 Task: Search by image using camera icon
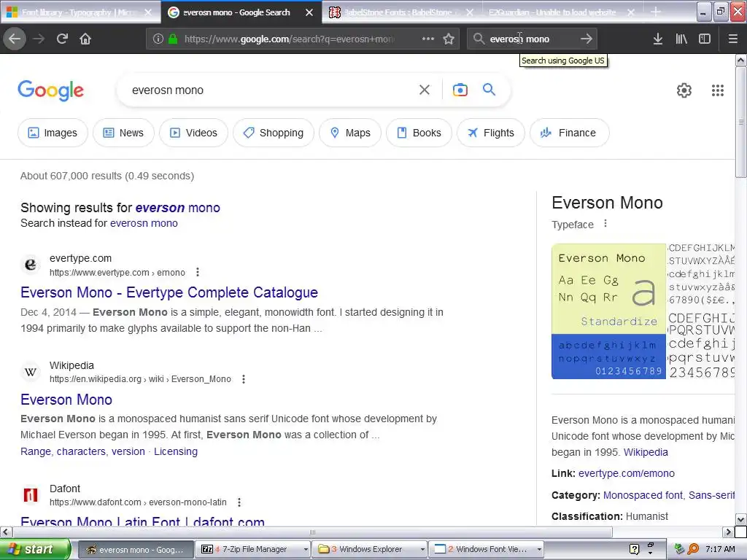click(x=460, y=90)
